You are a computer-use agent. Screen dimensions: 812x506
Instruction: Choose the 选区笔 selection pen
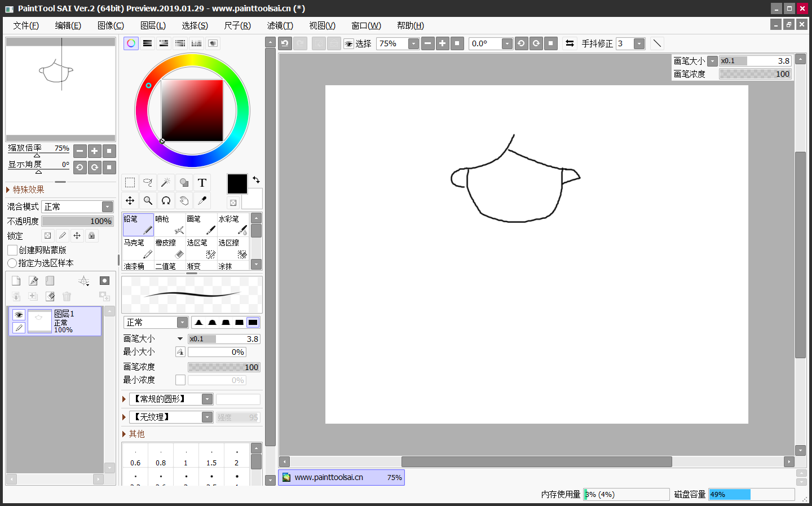tap(201, 248)
